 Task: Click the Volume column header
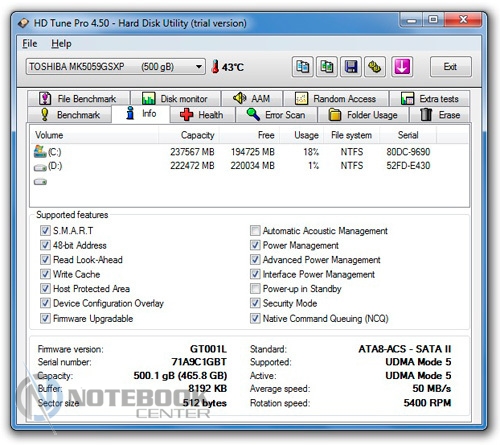(x=94, y=135)
